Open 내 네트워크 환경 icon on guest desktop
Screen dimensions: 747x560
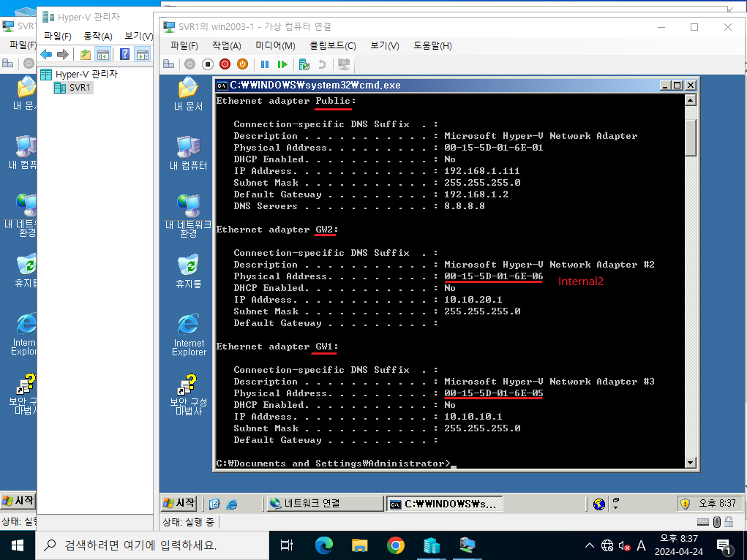point(188,215)
